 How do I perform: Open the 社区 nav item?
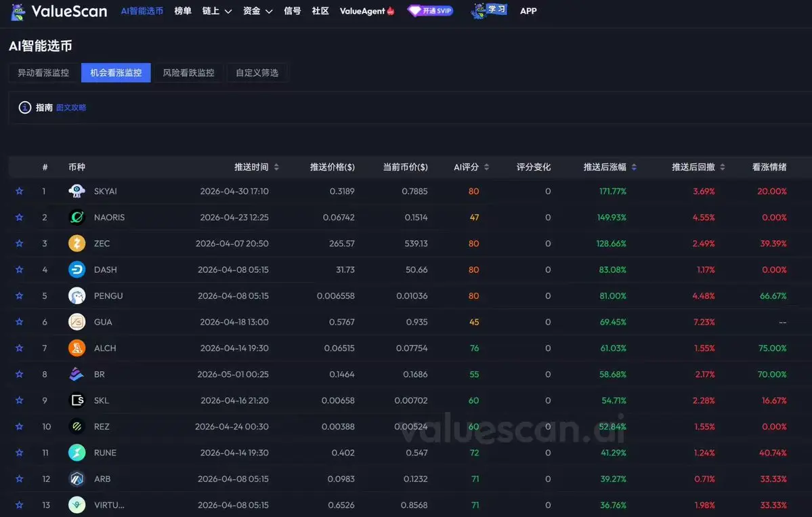point(320,11)
